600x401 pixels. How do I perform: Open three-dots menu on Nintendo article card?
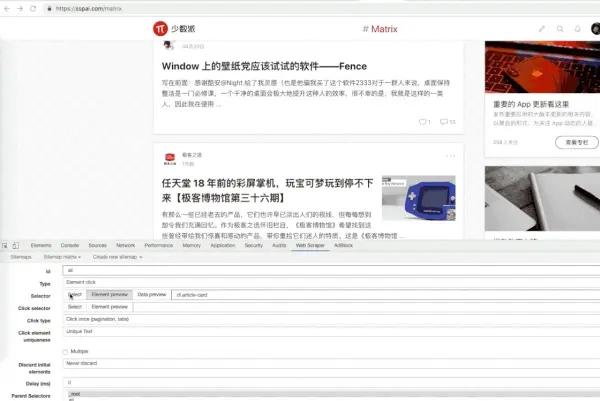[x=450, y=156]
